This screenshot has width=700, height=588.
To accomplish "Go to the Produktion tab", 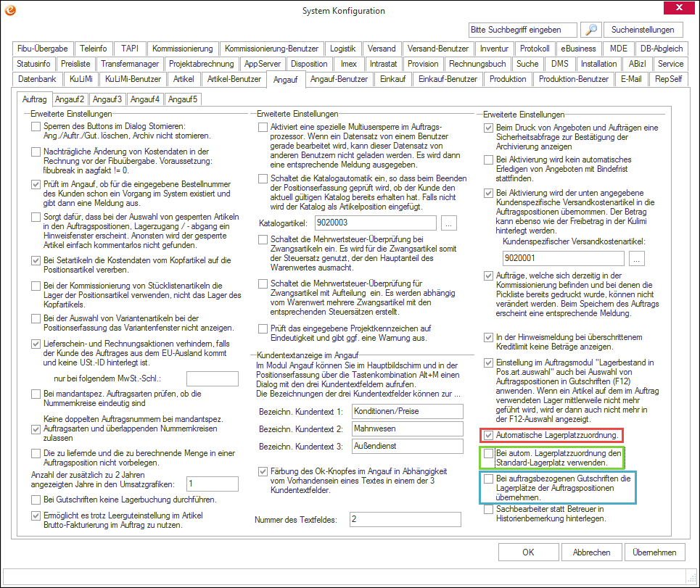I will [x=508, y=79].
